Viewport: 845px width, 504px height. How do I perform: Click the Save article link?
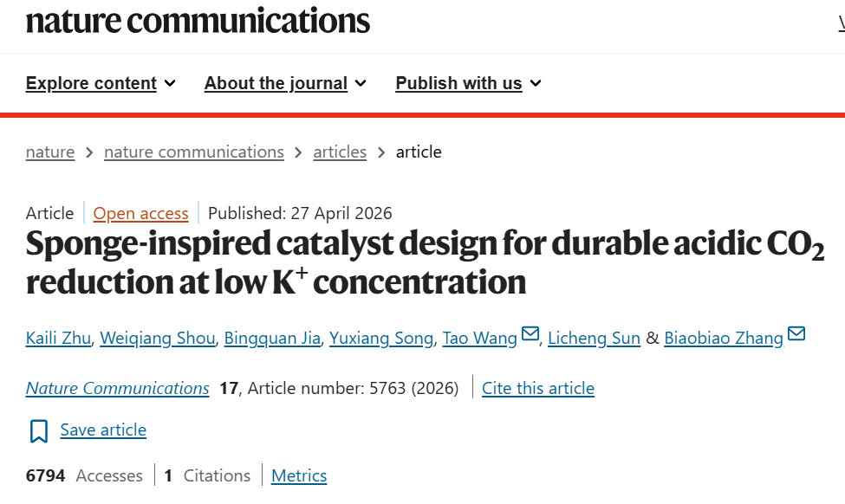pos(103,430)
